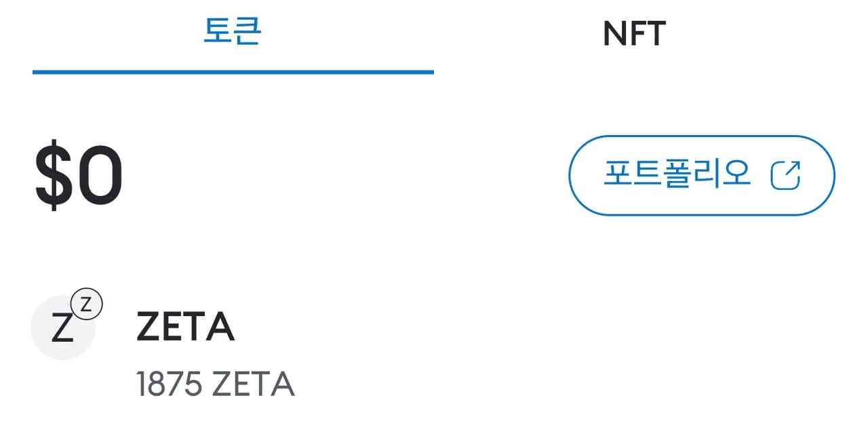Click the 1875 ZETA balance text
Image resolution: width=868 pixels, height=443 pixels.
tap(215, 385)
